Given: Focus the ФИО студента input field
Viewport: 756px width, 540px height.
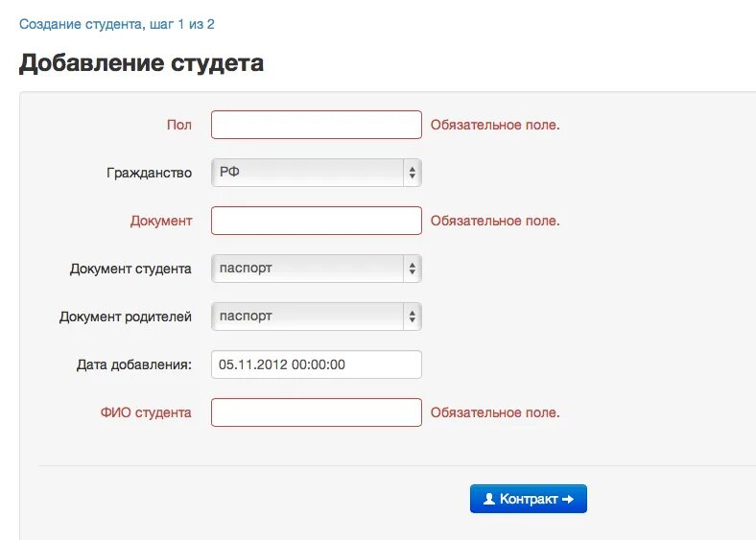Looking at the screenshot, I should click(317, 412).
